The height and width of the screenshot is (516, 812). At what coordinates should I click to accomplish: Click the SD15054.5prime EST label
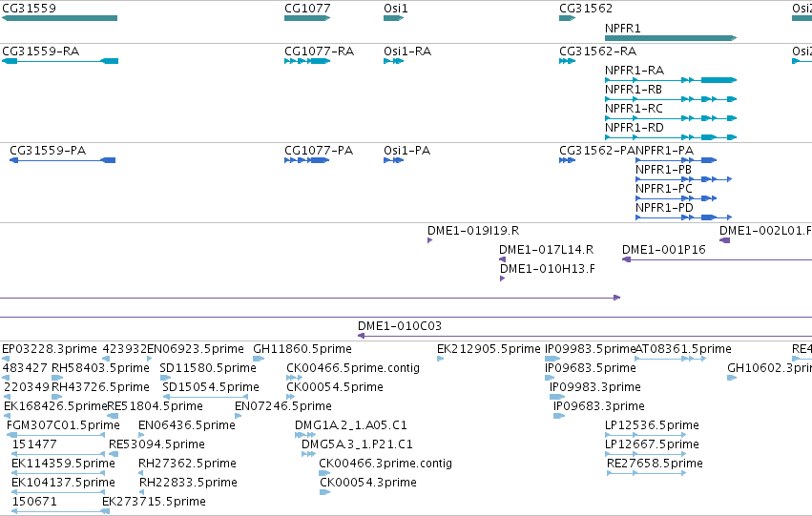tap(211, 387)
